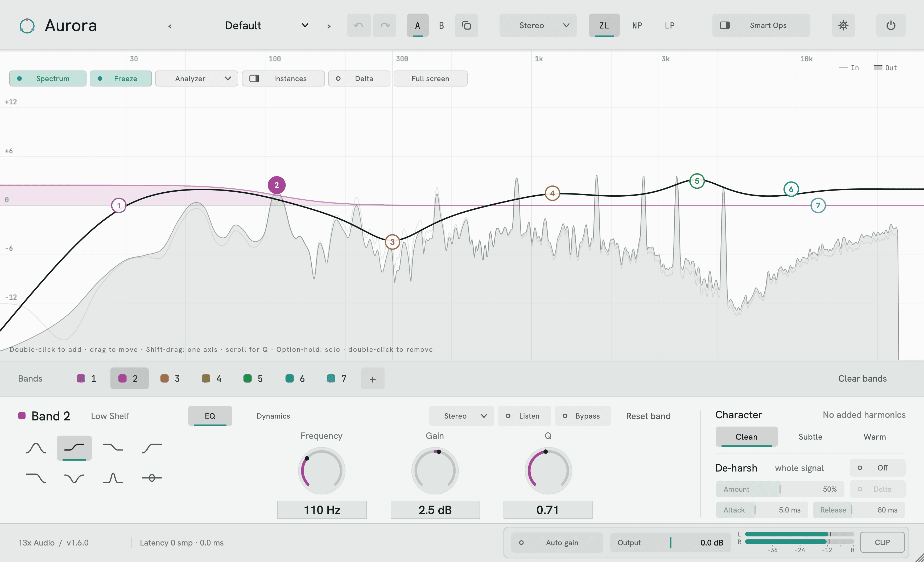
Task: Enable Listen for Band 2
Action: click(x=524, y=416)
